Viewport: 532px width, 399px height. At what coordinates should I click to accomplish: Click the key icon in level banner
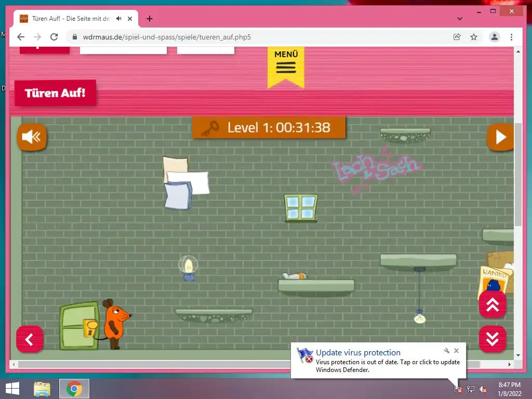coord(210,128)
